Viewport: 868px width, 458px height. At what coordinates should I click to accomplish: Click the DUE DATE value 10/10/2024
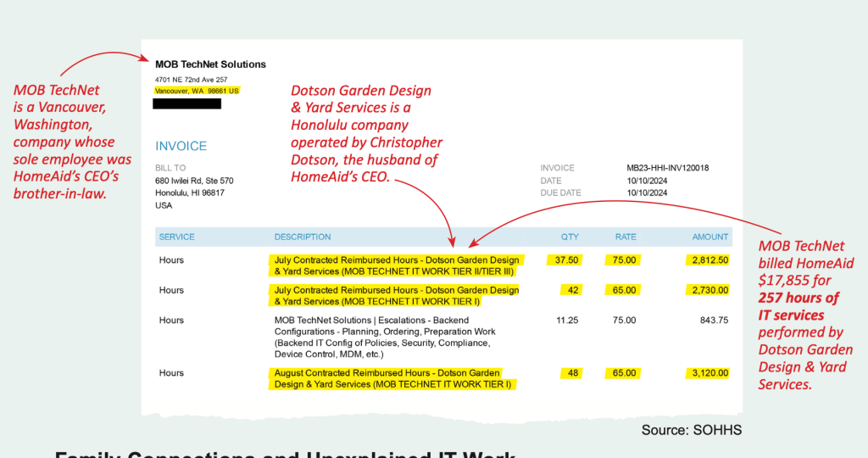pos(647,193)
